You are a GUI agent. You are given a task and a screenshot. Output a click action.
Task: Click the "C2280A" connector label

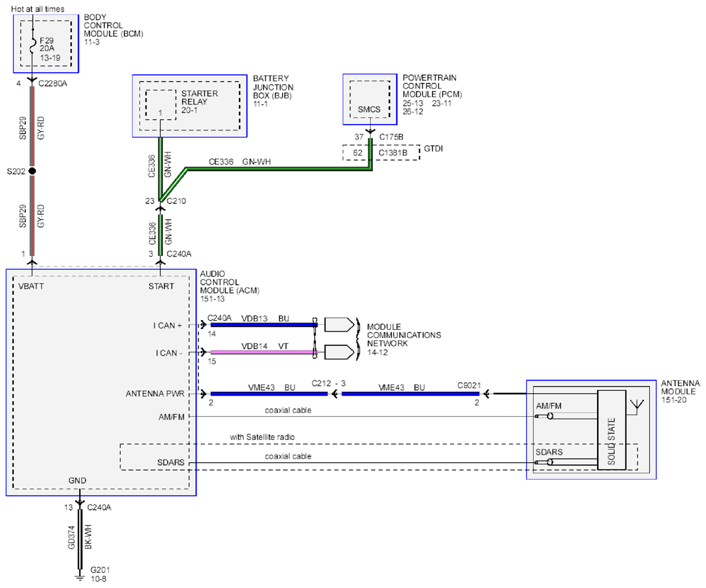(53, 83)
